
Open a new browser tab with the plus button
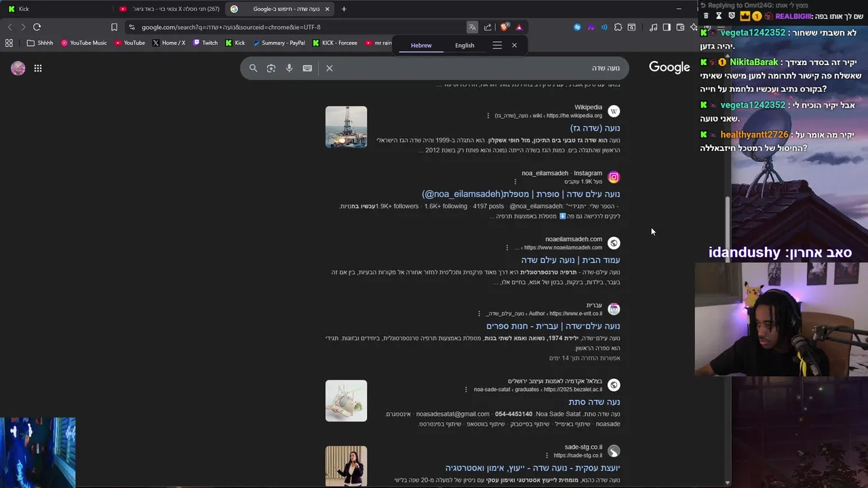point(344,9)
